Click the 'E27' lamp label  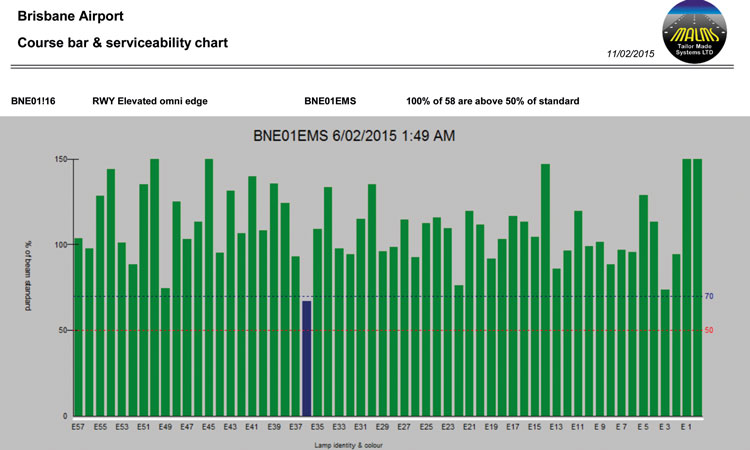click(404, 427)
